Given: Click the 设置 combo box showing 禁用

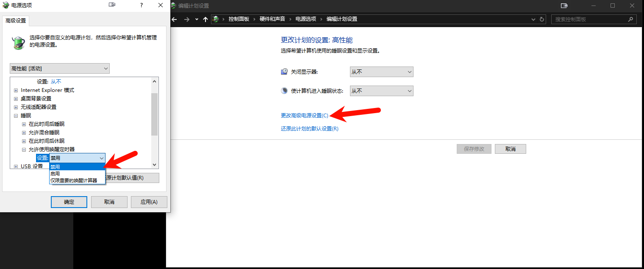Looking at the screenshot, I should pyautogui.click(x=77, y=158).
